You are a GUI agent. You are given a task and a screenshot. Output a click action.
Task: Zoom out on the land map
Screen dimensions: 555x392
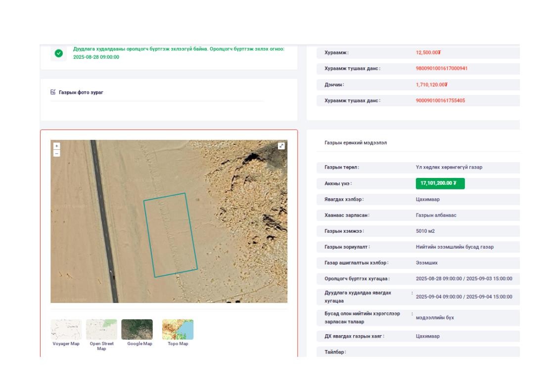click(x=56, y=153)
